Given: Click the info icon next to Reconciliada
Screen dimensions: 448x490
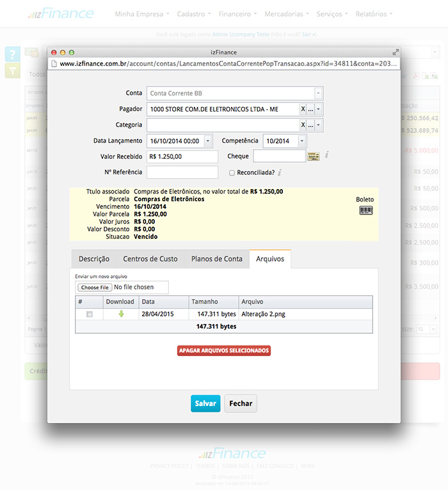Looking at the screenshot, I should [280, 172].
